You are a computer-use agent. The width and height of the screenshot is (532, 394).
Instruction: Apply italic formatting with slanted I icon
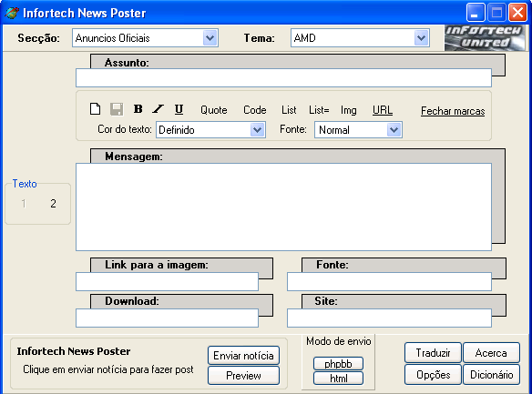tap(159, 109)
